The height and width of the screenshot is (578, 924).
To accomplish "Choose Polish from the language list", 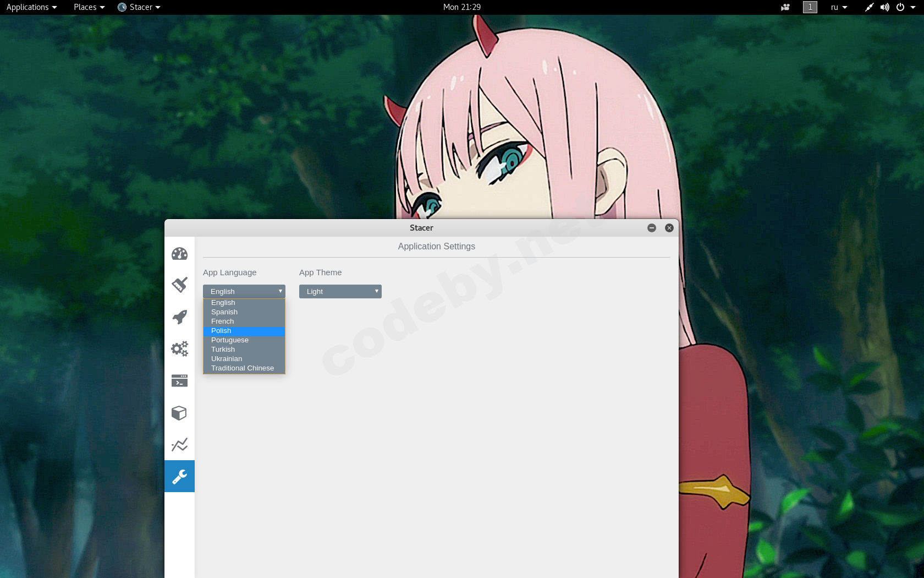I will [x=244, y=331].
